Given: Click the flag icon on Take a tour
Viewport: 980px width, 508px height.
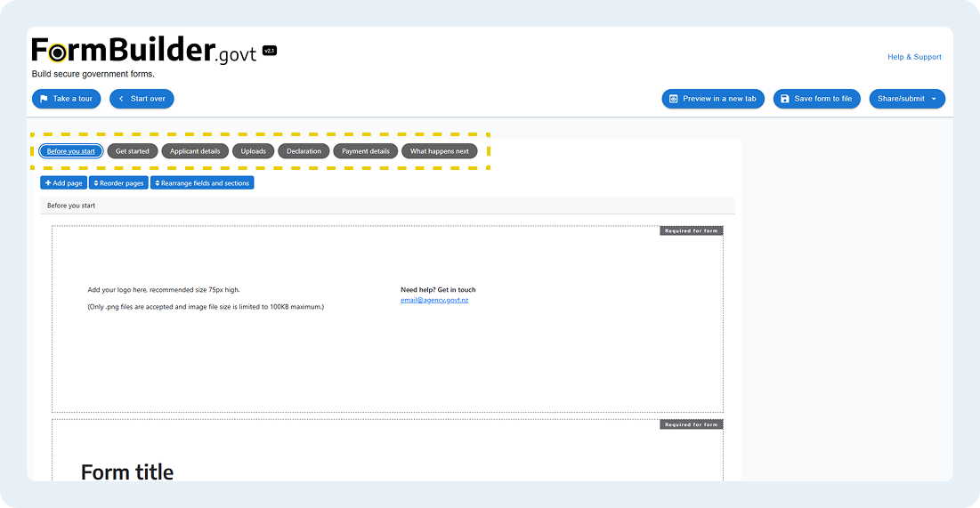Looking at the screenshot, I should coord(44,99).
